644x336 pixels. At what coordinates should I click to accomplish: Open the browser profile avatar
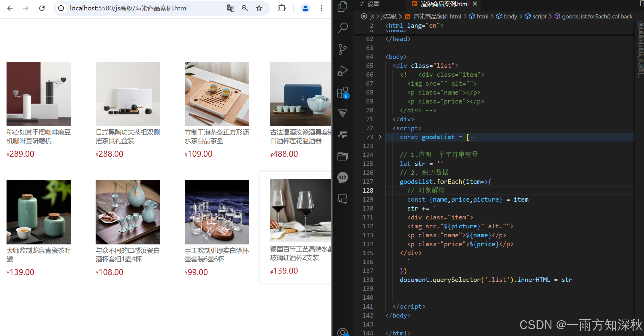[x=305, y=8]
